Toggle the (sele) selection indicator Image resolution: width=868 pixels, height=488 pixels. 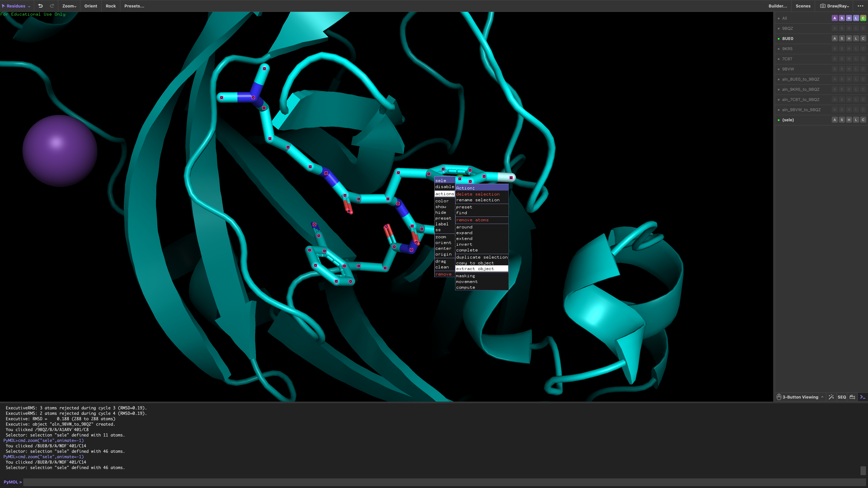[779, 120]
